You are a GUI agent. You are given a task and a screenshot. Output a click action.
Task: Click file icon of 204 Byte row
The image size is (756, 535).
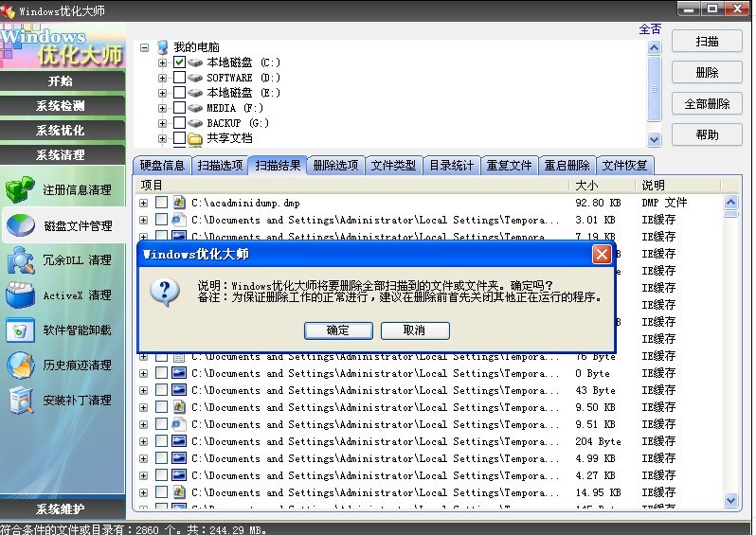(179, 441)
